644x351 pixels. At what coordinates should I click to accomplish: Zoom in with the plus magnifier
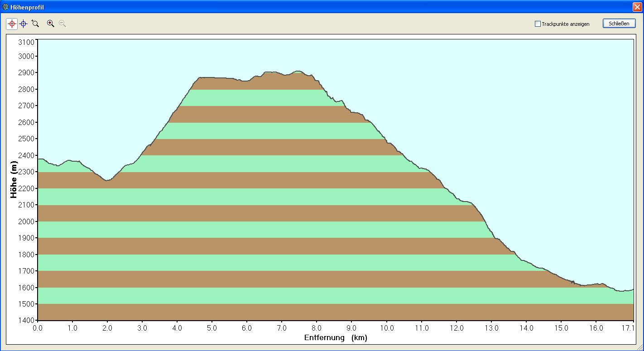click(51, 24)
